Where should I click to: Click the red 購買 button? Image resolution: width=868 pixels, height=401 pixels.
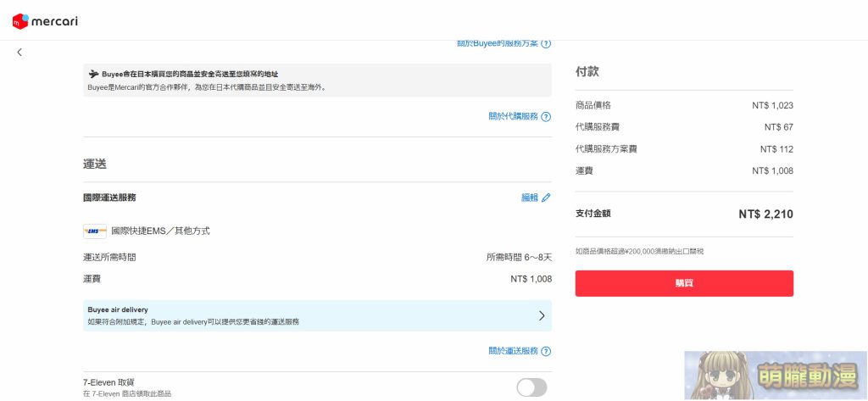pyautogui.click(x=684, y=283)
